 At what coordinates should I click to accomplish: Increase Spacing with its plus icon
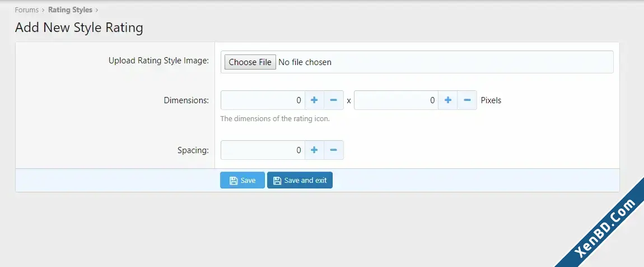click(314, 150)
